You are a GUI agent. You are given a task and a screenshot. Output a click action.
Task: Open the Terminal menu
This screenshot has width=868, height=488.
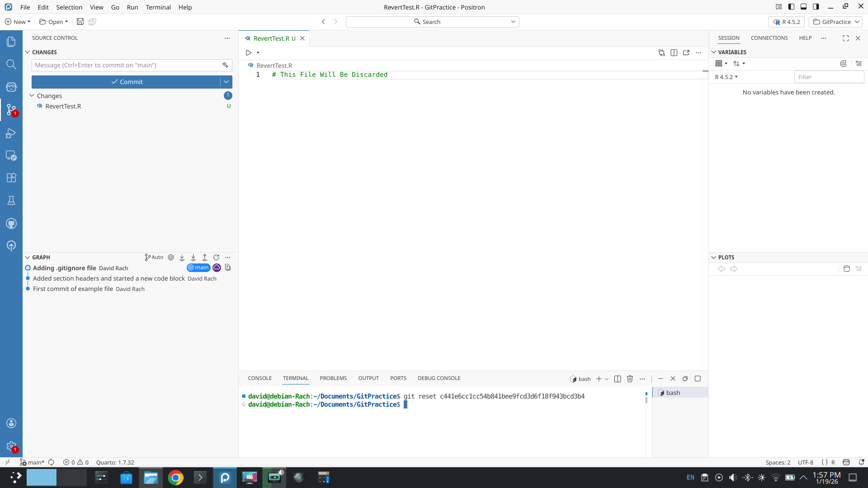click(158, 7)
